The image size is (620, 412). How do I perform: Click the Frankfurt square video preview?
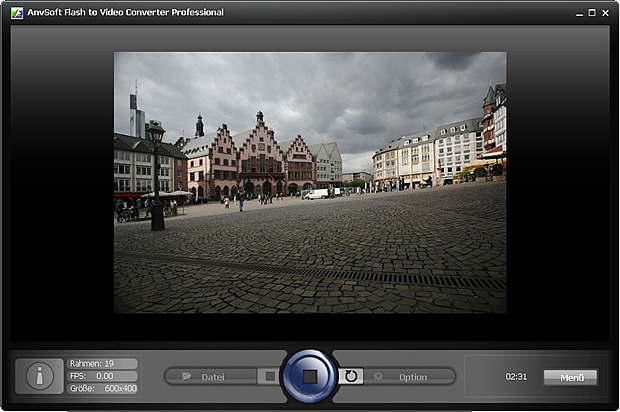click(310, 183)
